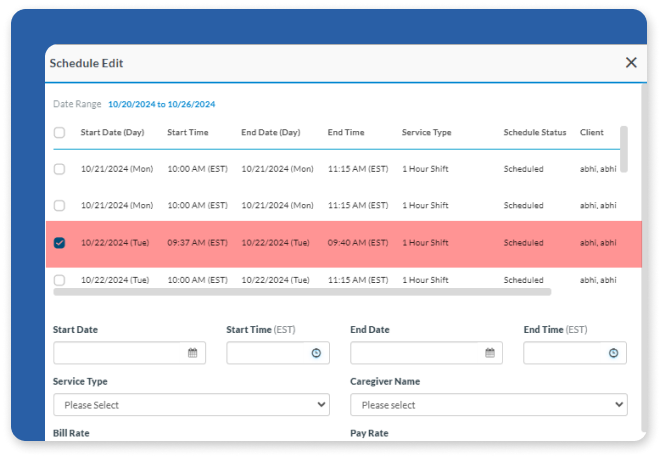The image size is (662, 458).
Task: Focus the Start Date input field
Action: [120, 353]
